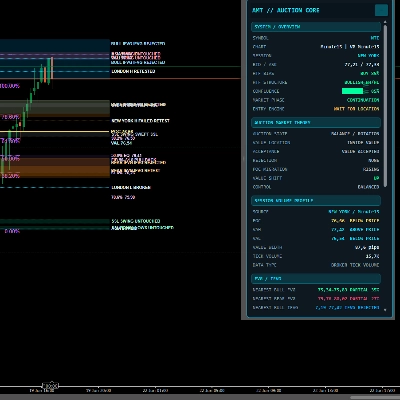Click the panel scrollbar up arrow
400x400 pixels.
point(385,22)
